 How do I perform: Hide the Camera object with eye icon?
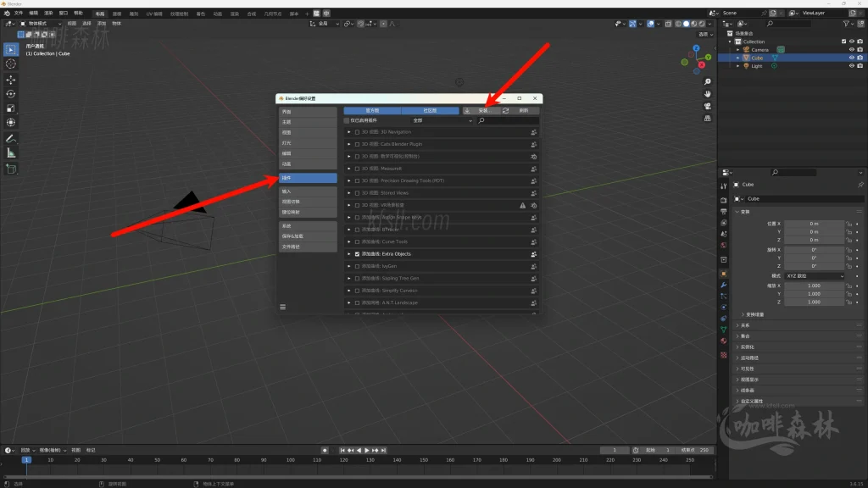(x=851, y=50)
